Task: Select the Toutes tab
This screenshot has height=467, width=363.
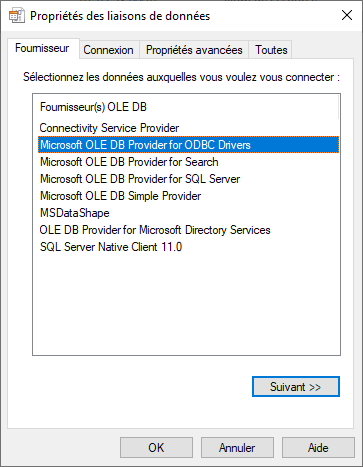Action: [x=271, y=50]
